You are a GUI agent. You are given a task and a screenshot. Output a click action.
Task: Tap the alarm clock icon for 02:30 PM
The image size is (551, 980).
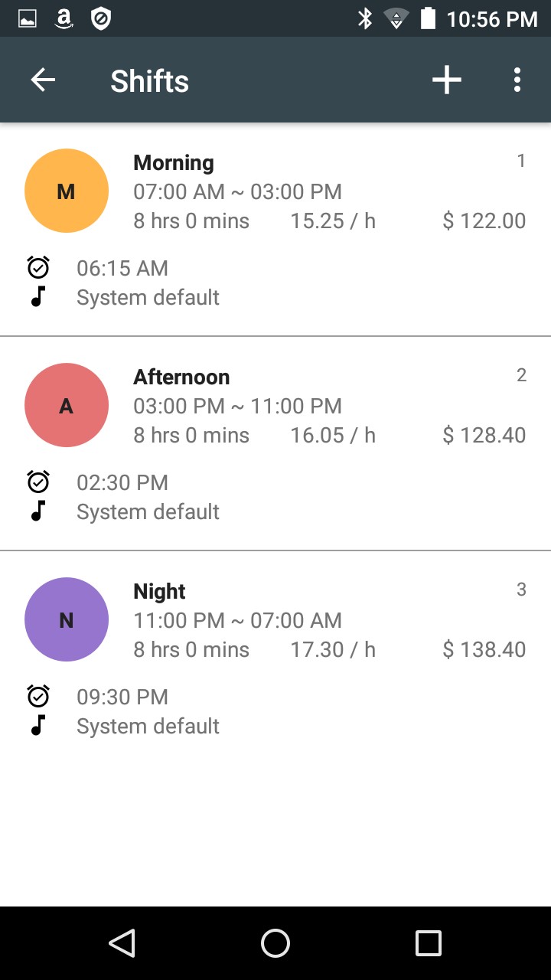pos(38,482)
